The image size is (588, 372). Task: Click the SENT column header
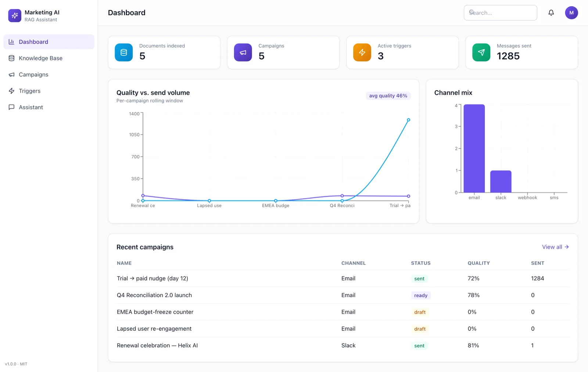click(538, 263)
